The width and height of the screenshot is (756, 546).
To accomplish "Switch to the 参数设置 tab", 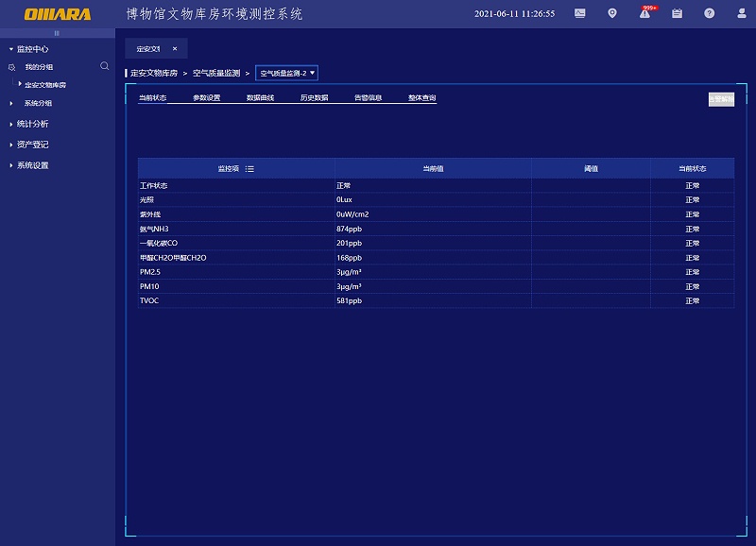I will point(206,97).
